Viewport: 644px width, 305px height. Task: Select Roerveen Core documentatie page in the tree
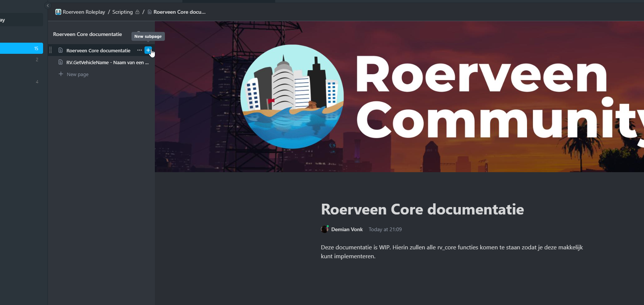[98, 50]
